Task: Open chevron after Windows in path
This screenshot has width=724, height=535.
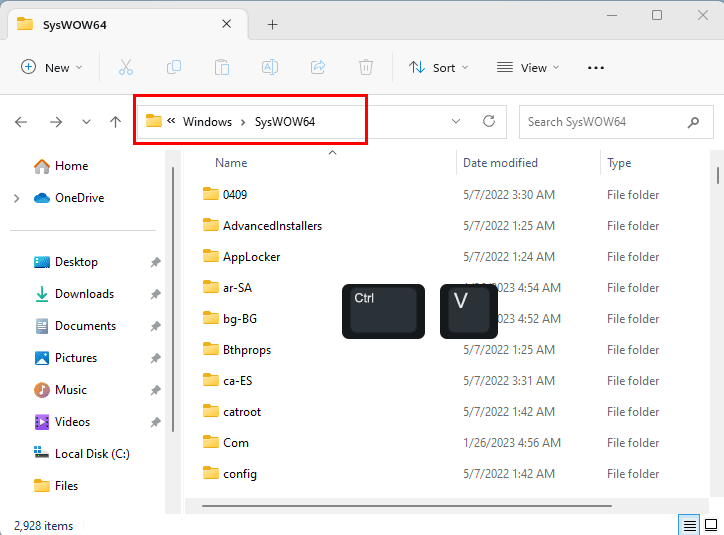Action: [243, 122]
